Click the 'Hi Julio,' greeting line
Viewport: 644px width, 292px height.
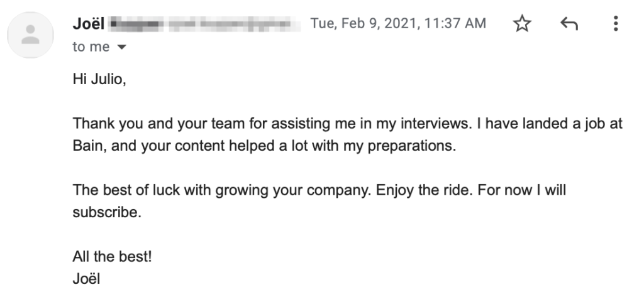[99, 78]
